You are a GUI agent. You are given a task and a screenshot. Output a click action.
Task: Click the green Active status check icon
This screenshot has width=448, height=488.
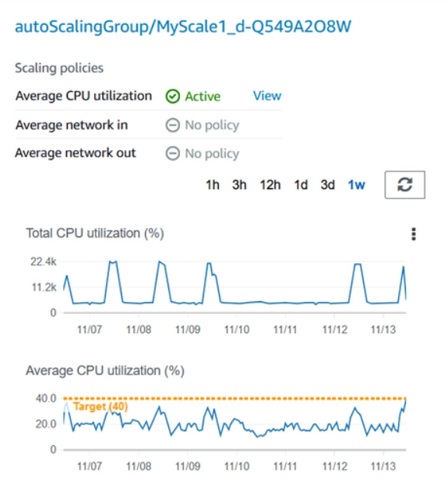[172, 96]
